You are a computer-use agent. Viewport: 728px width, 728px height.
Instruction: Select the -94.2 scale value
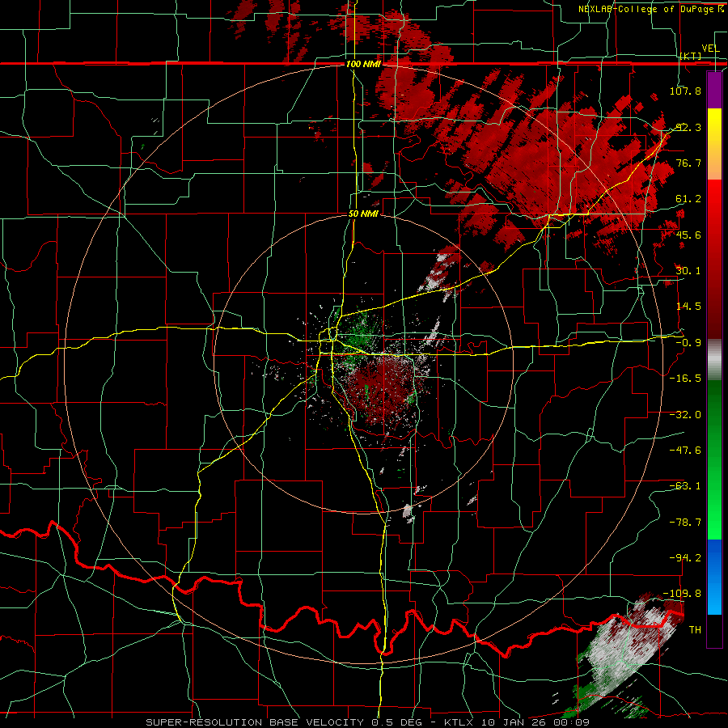pos(685,558)
